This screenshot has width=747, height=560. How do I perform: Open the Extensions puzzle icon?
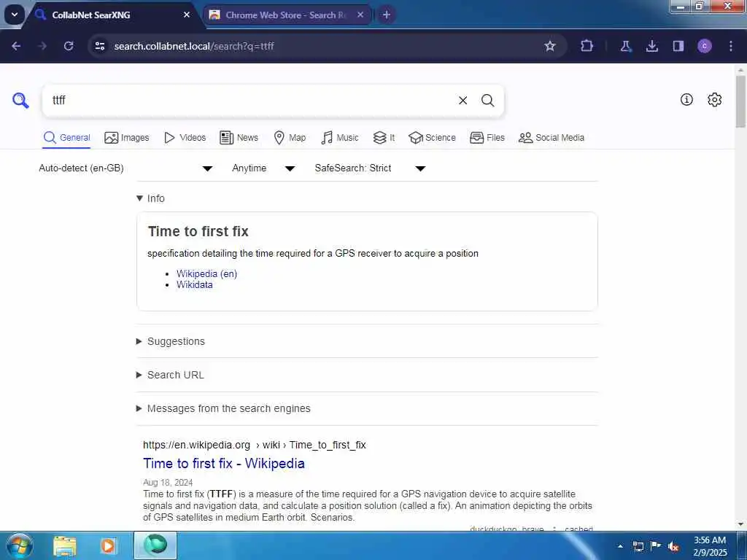point(587,46)
